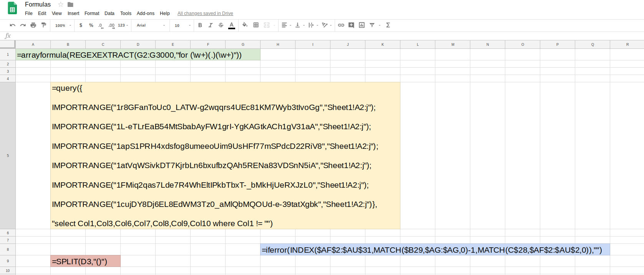The image size is (644, 275).
Task: Open the Tools menu
Action: [126, 13]
